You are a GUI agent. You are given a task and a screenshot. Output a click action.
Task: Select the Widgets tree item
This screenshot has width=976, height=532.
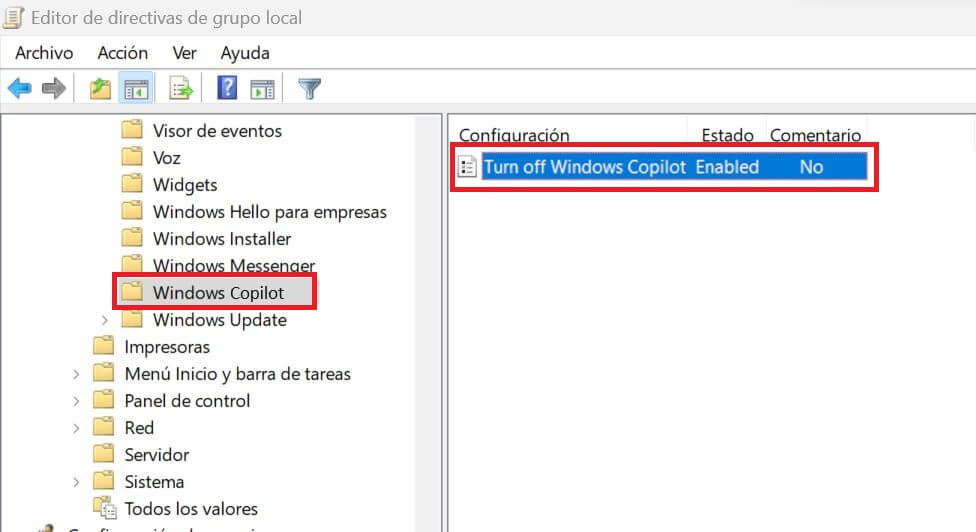(x=185, y=185)
